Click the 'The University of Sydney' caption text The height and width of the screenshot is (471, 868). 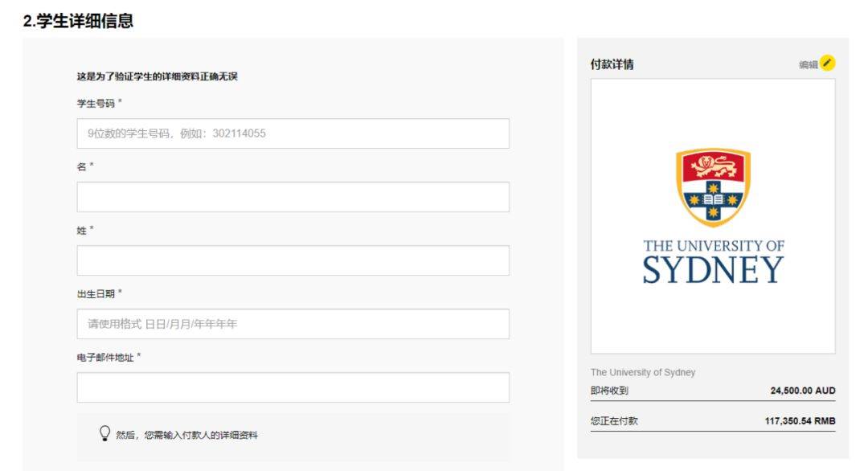click(x=643, y=372)
